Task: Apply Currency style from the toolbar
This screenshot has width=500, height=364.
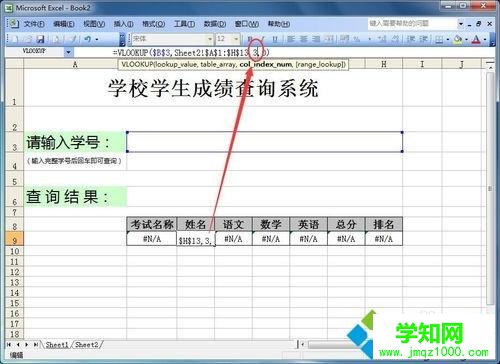Action: (345, 39)
